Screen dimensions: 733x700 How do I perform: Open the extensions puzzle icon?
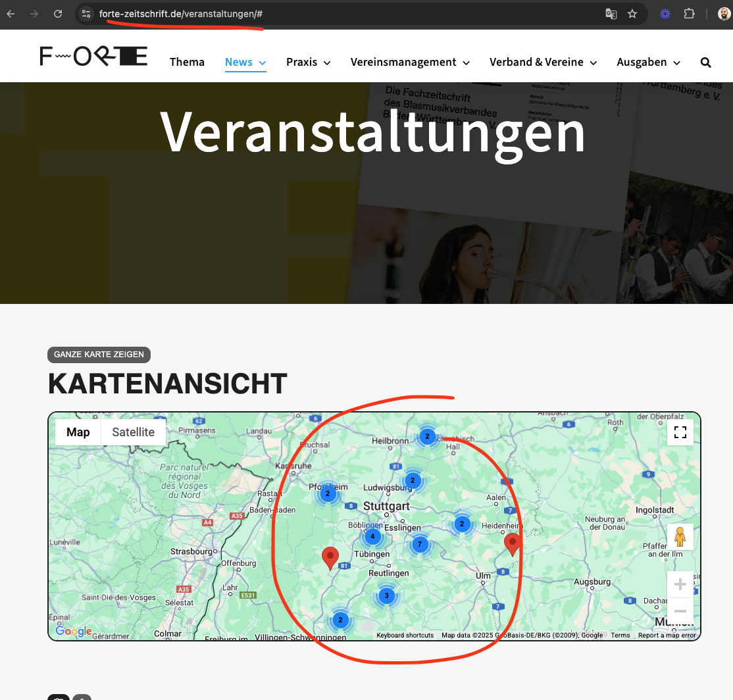point(689,14)
